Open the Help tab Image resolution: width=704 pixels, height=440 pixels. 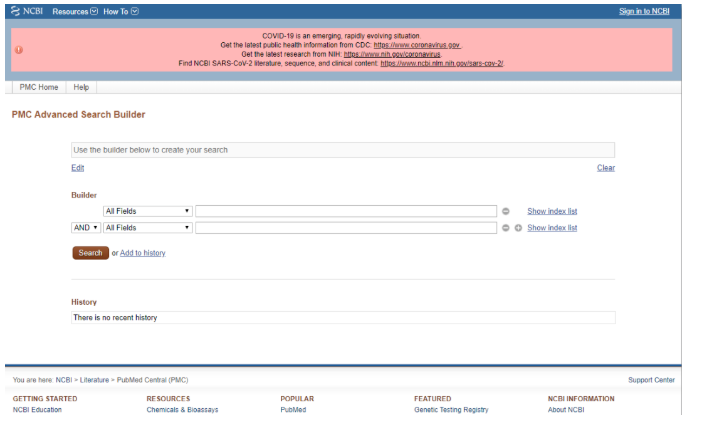click(x=81, y=87)
